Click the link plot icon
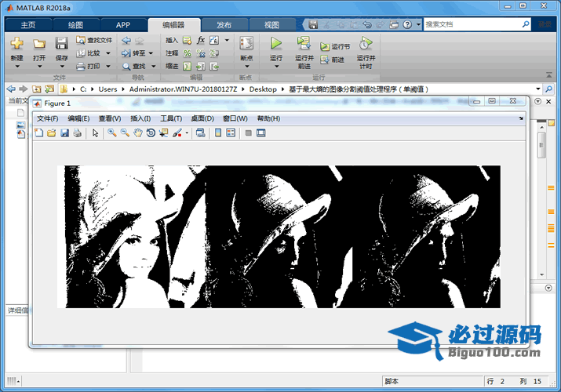 click(x=201, y=133)
